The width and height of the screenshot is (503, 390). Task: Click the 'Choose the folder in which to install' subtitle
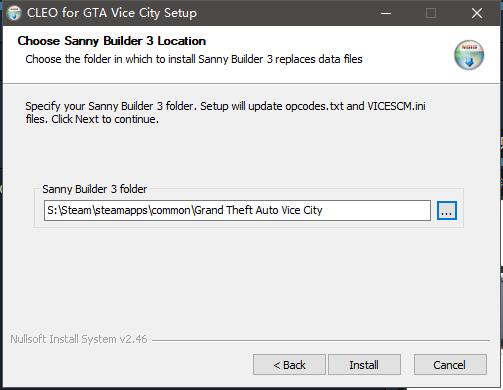coord(194,59)
